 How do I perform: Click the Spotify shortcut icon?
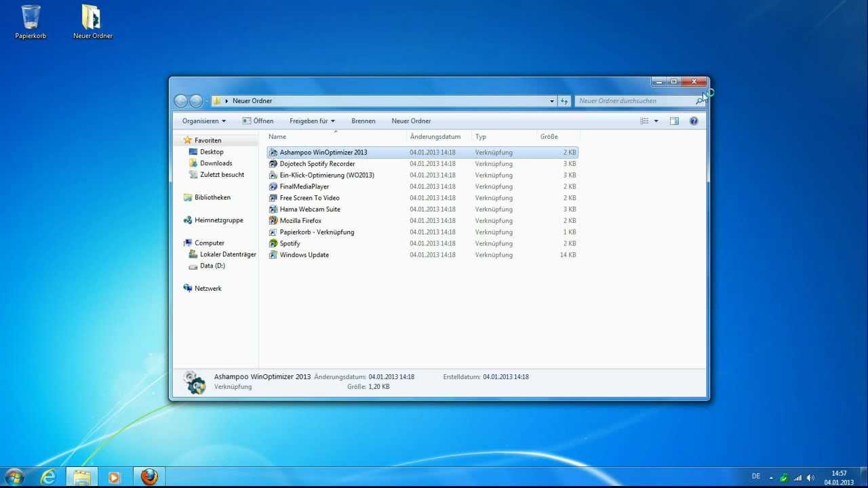[x=273, y=243]
